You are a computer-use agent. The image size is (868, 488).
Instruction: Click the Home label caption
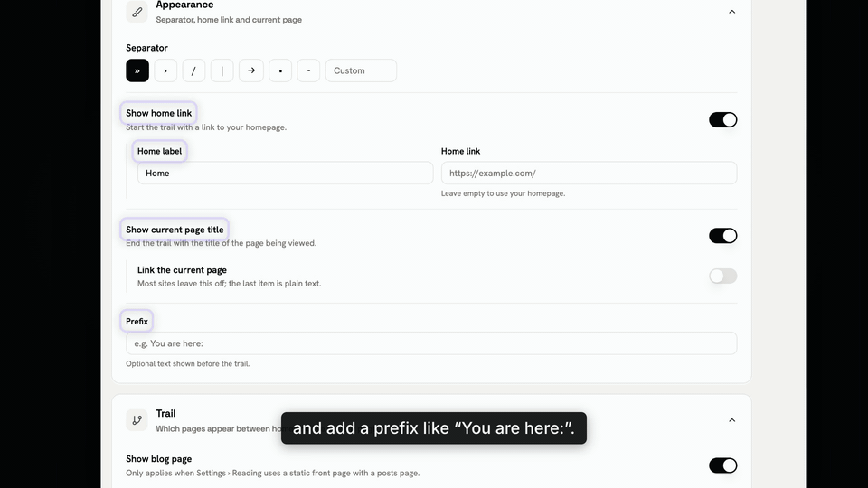point(159,151)
